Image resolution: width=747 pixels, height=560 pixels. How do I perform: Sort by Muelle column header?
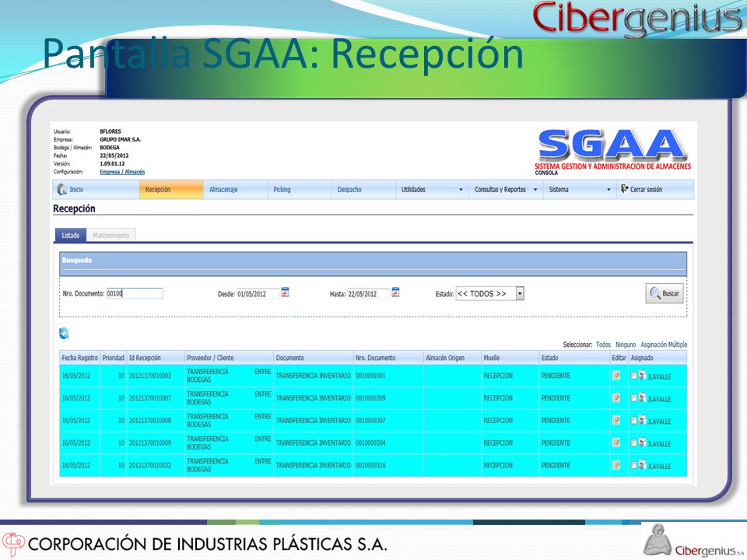click(510, 358)
